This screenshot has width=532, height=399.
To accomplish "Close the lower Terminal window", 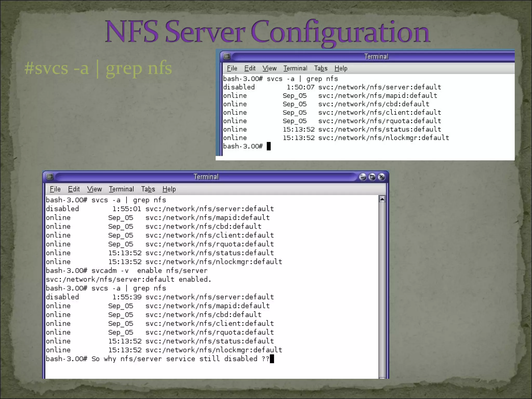I will click(x=381, y=177).
